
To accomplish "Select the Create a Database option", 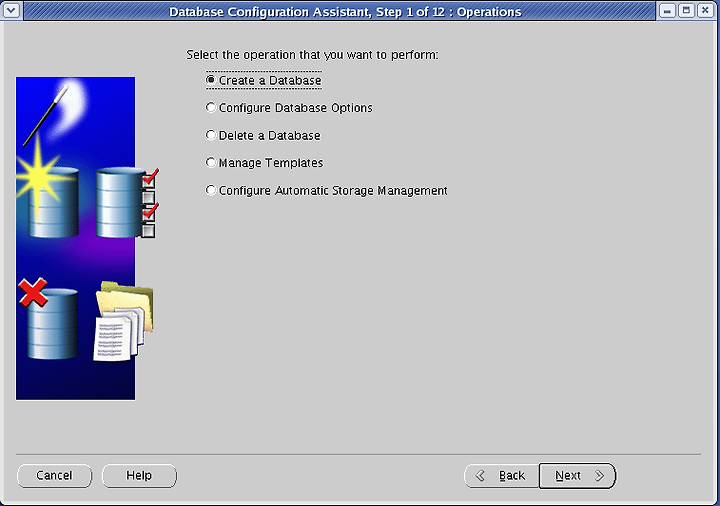I will point(264,80).
